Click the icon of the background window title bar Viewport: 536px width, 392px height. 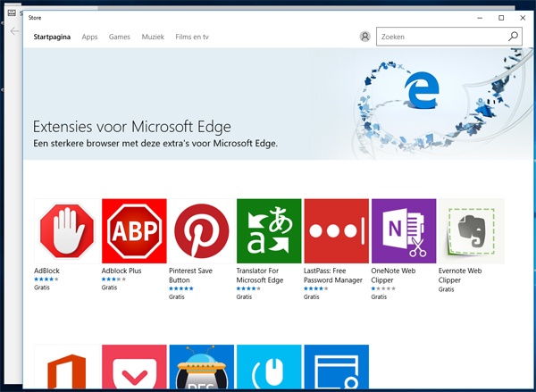pos(12,13)
